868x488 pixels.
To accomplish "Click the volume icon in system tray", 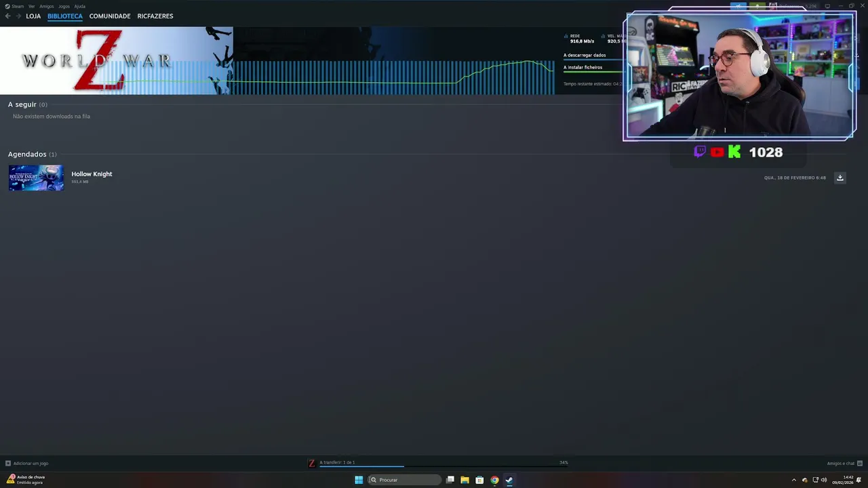I will [x=824, y=480].
